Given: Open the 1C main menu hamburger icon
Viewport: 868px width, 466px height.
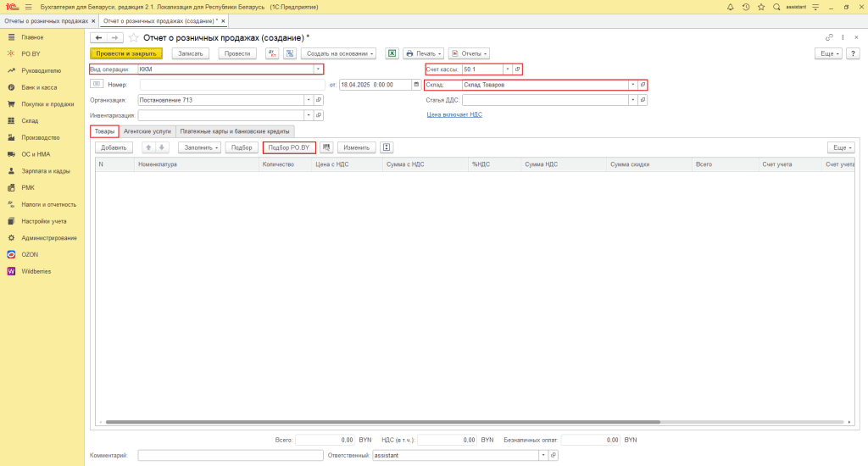Looking at the screenshot, I should (28, 7).
